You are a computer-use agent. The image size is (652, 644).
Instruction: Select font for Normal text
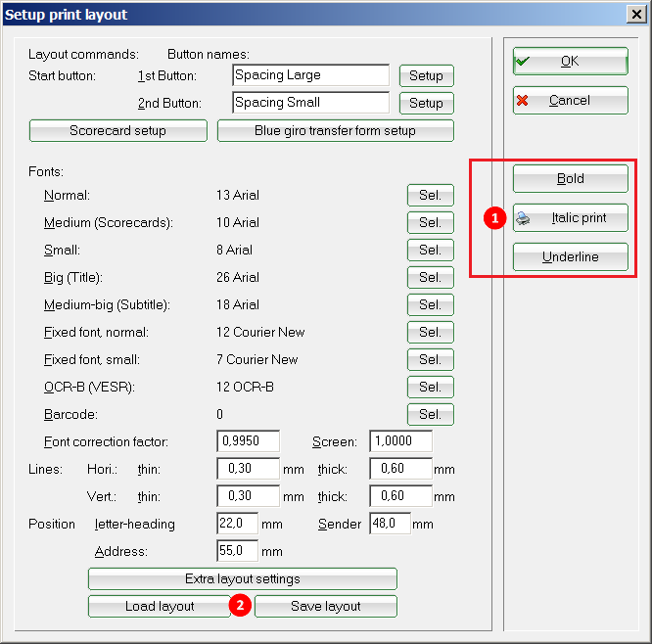coord(430,195)
